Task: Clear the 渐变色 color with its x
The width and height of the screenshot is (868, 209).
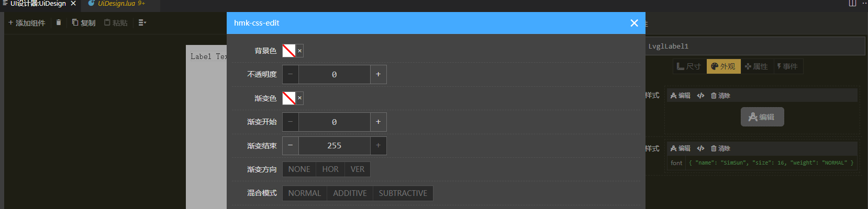Action: point(299,98)
